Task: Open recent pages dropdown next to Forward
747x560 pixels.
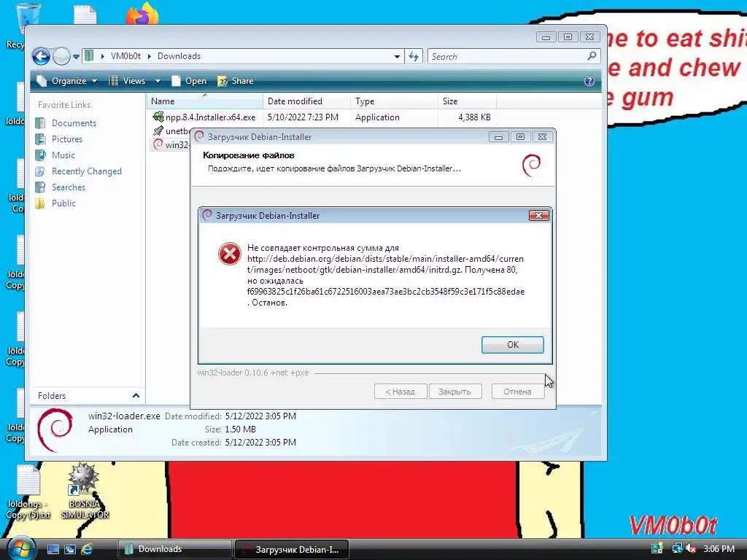Action: pos(76,57)
